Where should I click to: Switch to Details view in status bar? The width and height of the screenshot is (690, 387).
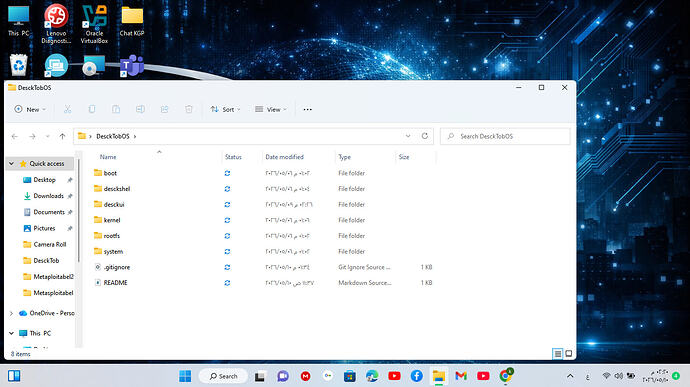558,354
